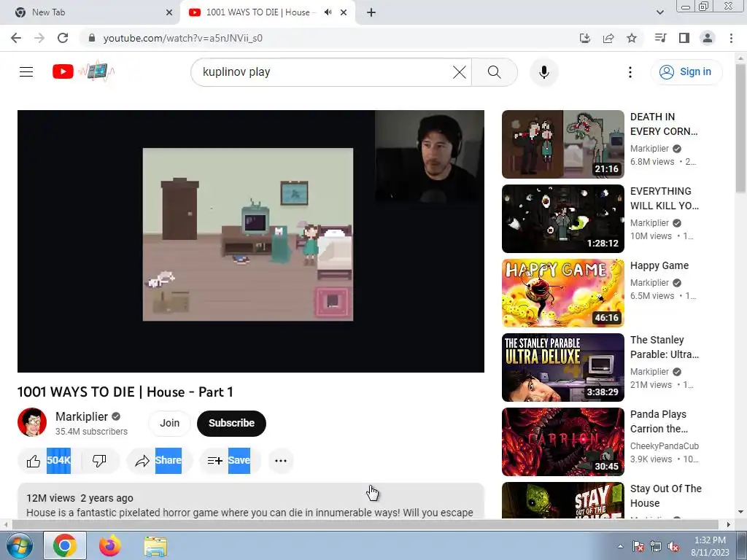Open more actions ellipsis under video
This screenshot has height=560, width=747.
pyautogui.click(x=281, y=461)
